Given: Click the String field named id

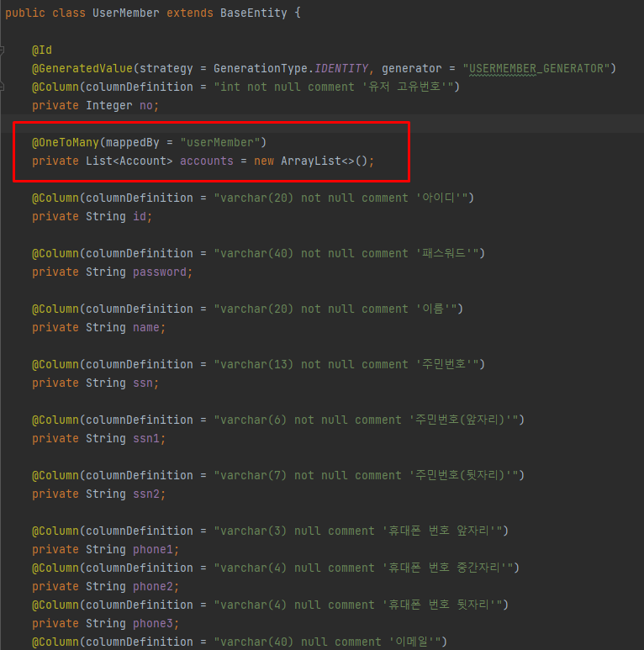Looking at the screenshot, I should [x=140, y=216].
